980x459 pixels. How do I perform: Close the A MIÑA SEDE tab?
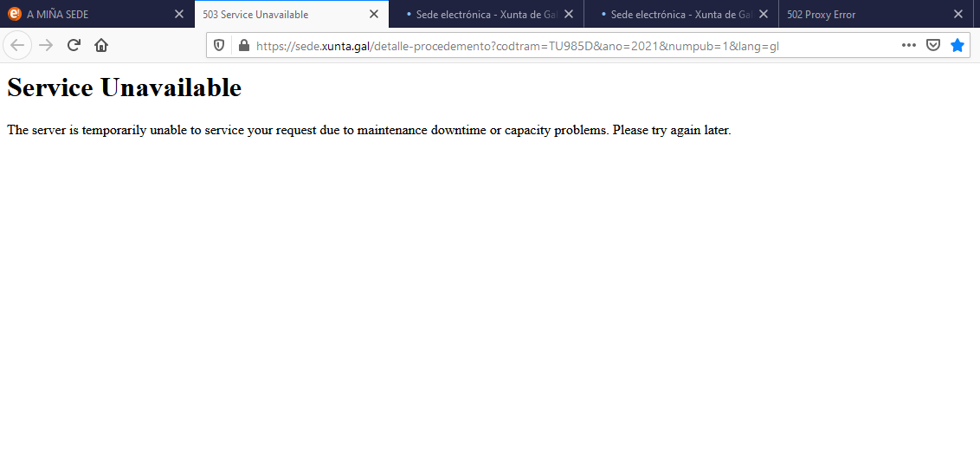pos(179,15)
